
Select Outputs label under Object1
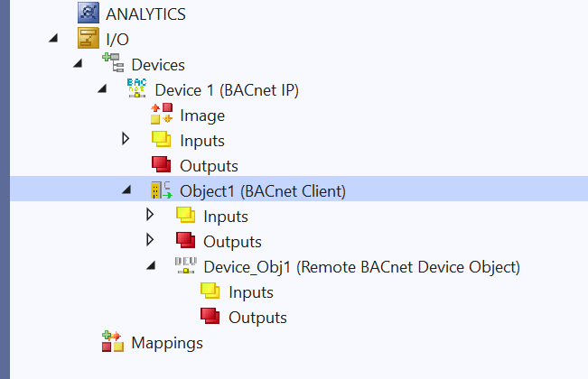pos(232,242)
